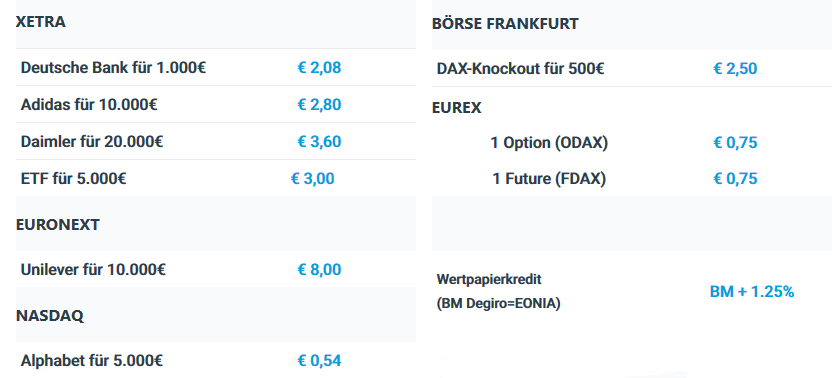The image size is (832, 378).
Task: Select the ETF für 5.000€ row
Action: (216, 178)
